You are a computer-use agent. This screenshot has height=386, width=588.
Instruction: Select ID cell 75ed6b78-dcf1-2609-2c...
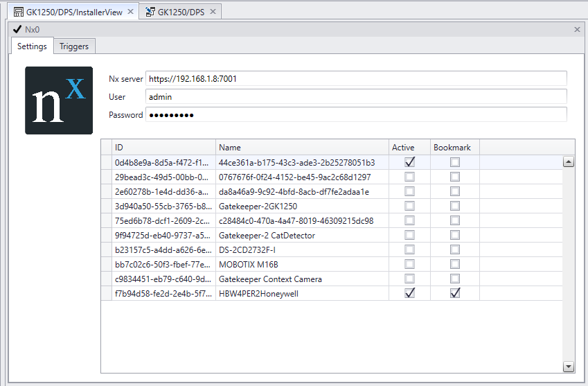coord(163,221)
